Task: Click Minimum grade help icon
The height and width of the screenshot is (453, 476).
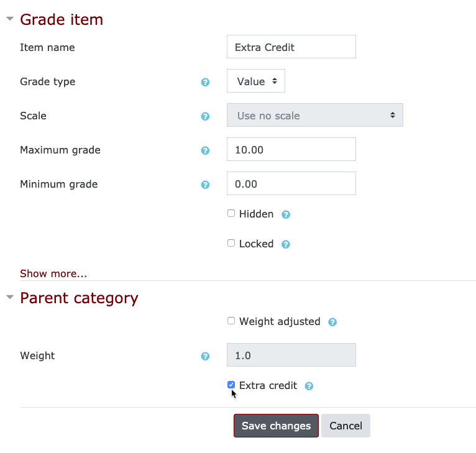Action: coord(205,185)
